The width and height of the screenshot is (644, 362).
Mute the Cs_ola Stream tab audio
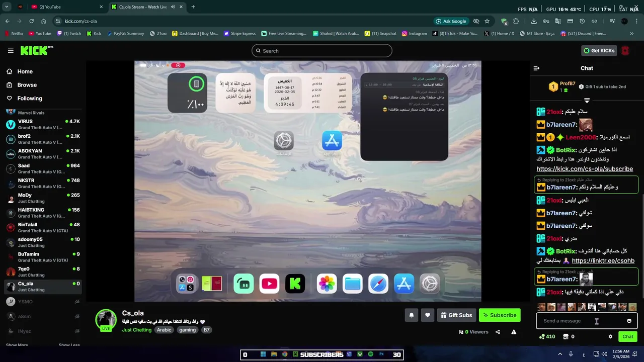point(173,7)
